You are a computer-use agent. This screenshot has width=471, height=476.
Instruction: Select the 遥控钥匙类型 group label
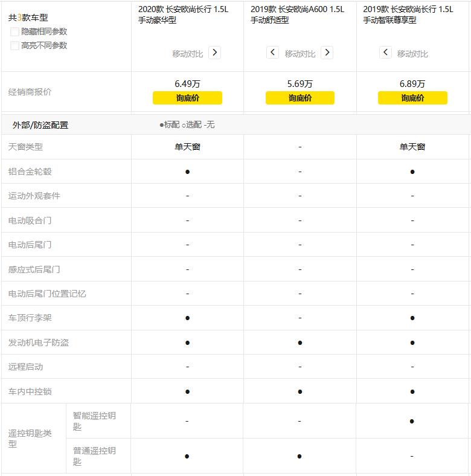pos(30,439)
